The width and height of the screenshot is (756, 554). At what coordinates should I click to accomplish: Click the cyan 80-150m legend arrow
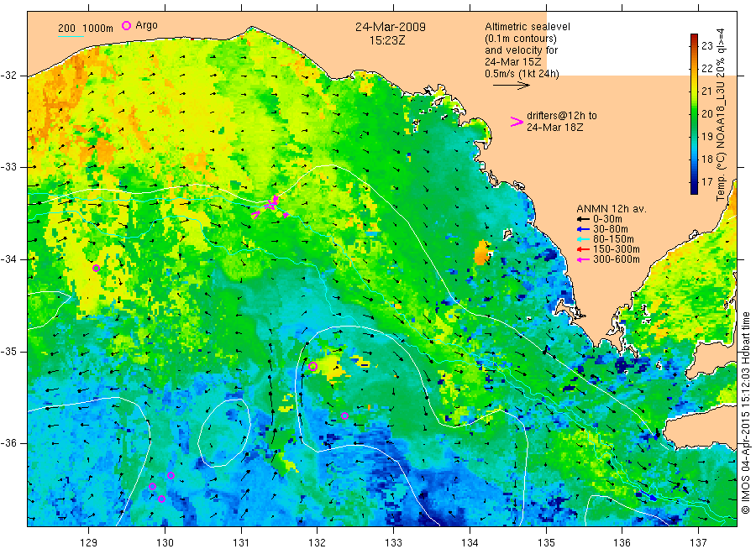pyautogui.click(x=584, y=239)
